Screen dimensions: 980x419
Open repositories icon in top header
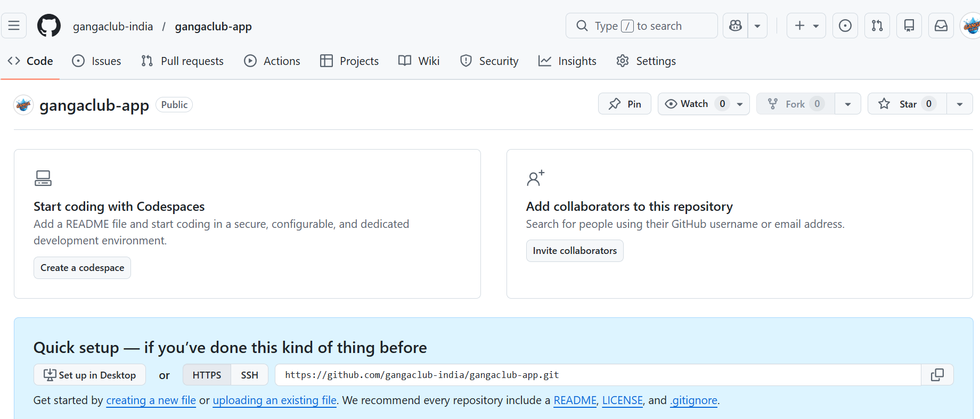[x=909, y=26]
